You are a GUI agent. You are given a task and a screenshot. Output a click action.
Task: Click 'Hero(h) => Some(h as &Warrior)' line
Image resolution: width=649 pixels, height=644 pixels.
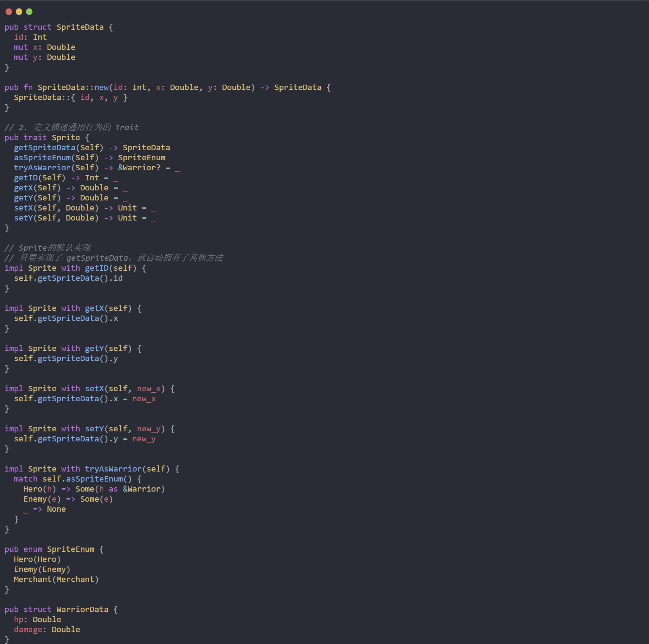94,489
